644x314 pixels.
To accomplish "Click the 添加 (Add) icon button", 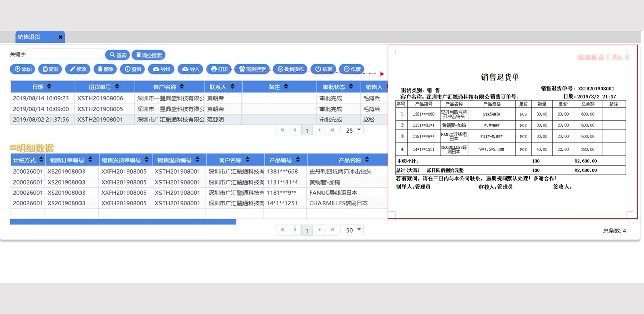I will coord(22,69).
